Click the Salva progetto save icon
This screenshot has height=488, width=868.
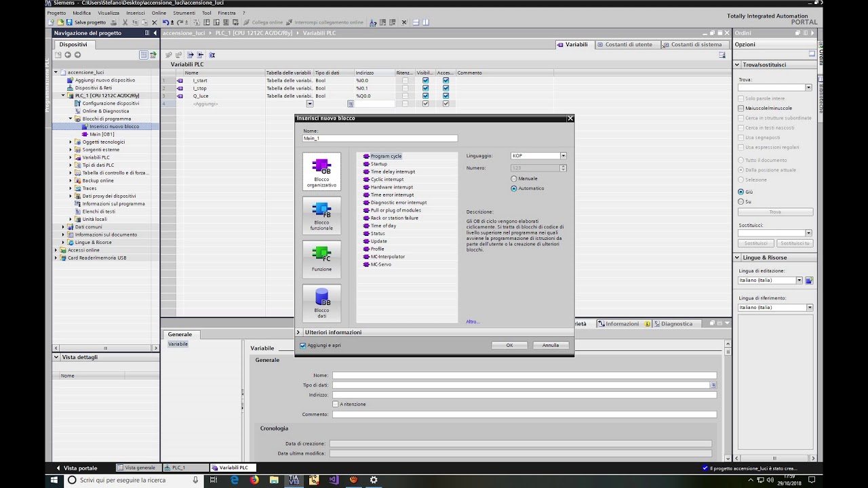pos(69,22)
